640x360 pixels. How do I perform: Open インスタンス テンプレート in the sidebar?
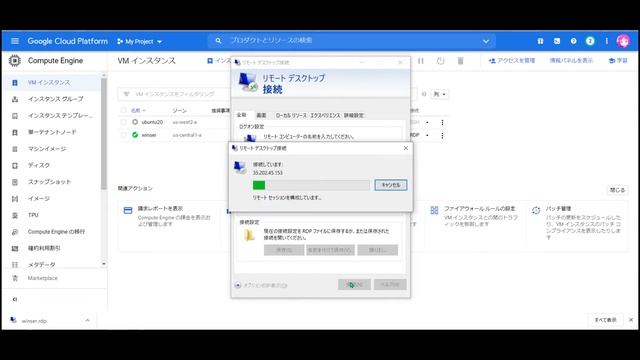click(51, 116)
